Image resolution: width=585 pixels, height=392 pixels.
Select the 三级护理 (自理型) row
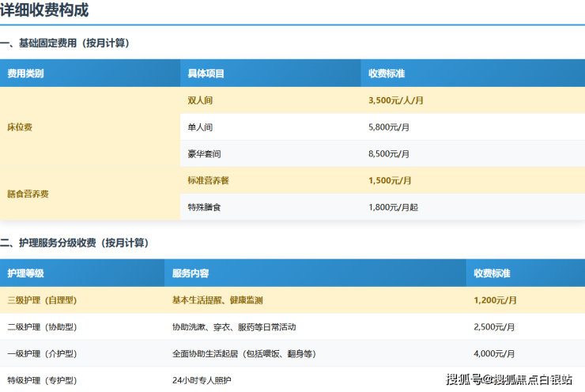coord(42,300)
